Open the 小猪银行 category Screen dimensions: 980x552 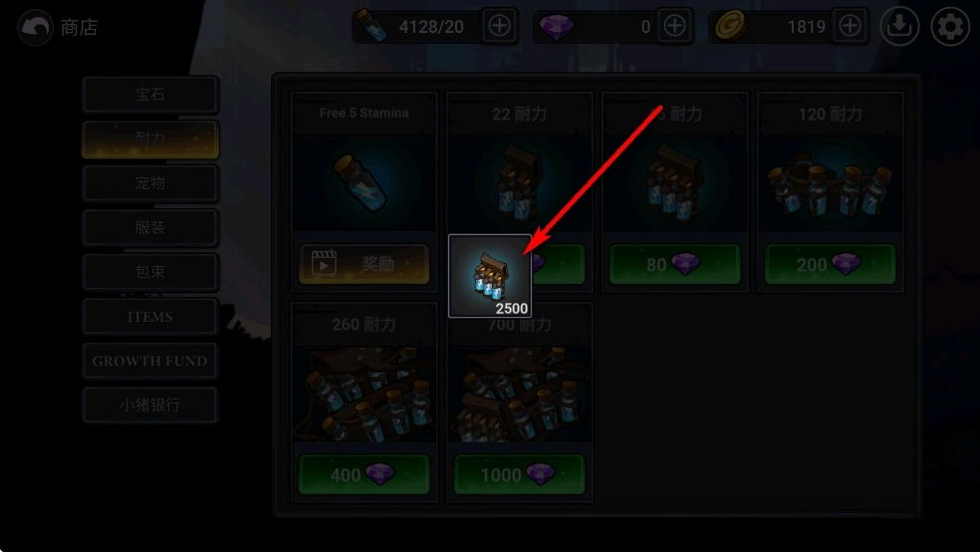click(150, 406)
